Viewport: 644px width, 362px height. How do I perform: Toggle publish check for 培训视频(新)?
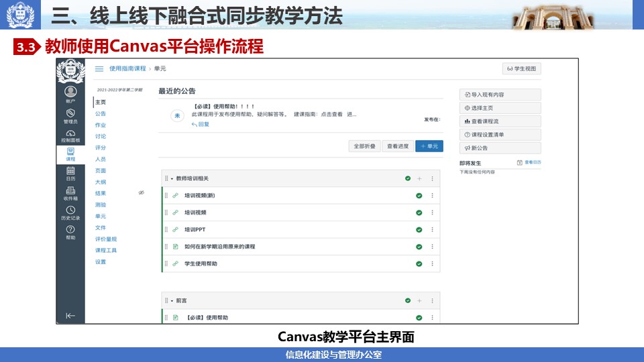419,196
